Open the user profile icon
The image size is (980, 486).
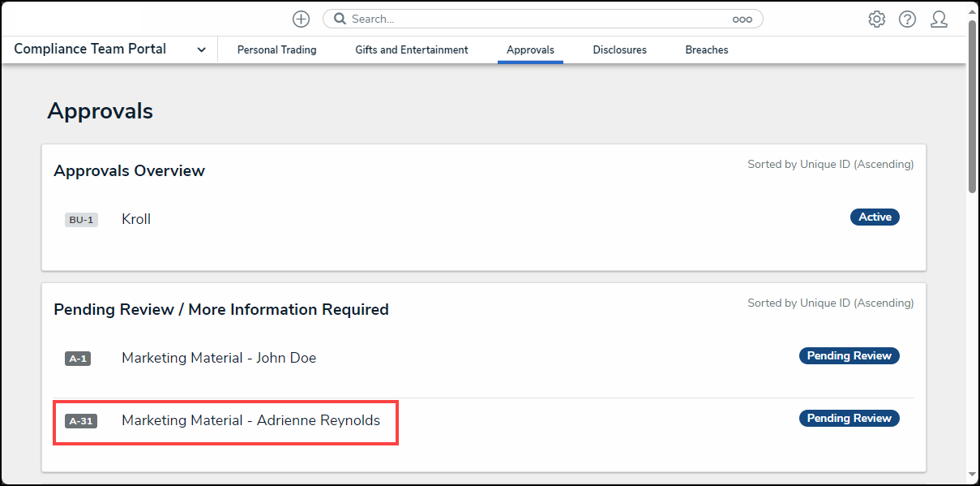point(939,19)
